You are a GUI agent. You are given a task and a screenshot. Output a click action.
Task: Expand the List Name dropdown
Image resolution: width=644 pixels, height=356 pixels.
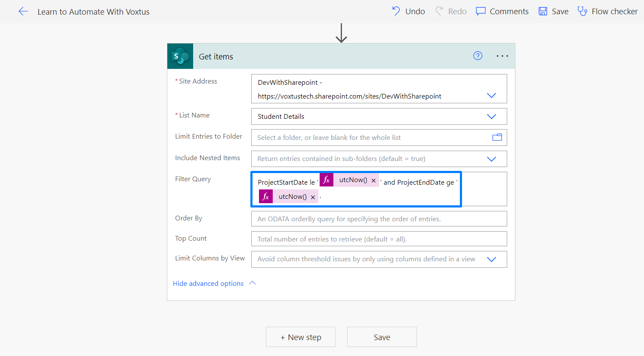point(491,116)
